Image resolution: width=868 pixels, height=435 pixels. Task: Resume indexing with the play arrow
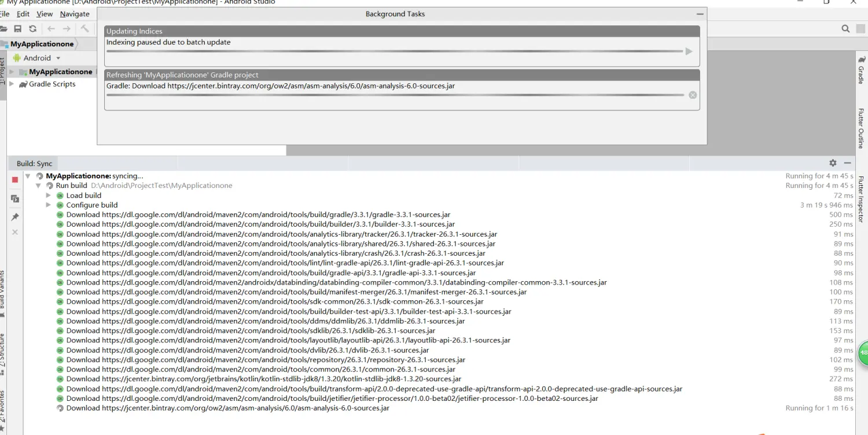[689, 51]
